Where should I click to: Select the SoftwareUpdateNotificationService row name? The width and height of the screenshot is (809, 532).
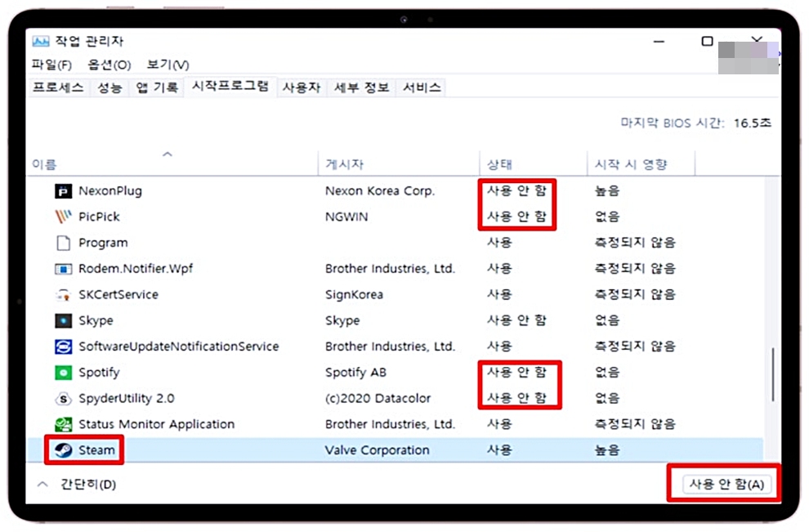tap(178, 346)
